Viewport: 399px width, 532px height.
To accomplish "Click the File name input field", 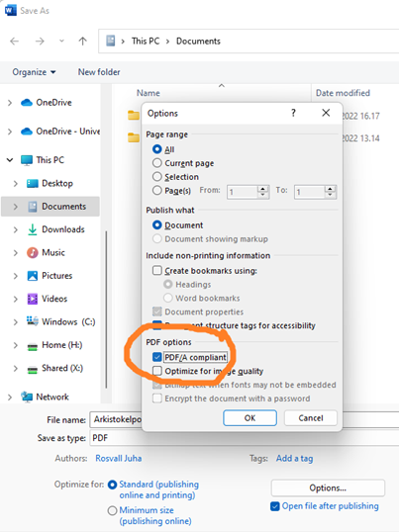I will coord(245,420).
